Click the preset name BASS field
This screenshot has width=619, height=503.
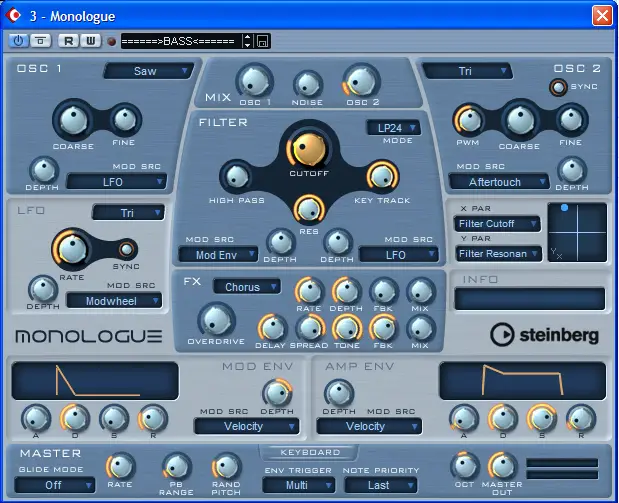pyautogui.click(x=181, y=41)
